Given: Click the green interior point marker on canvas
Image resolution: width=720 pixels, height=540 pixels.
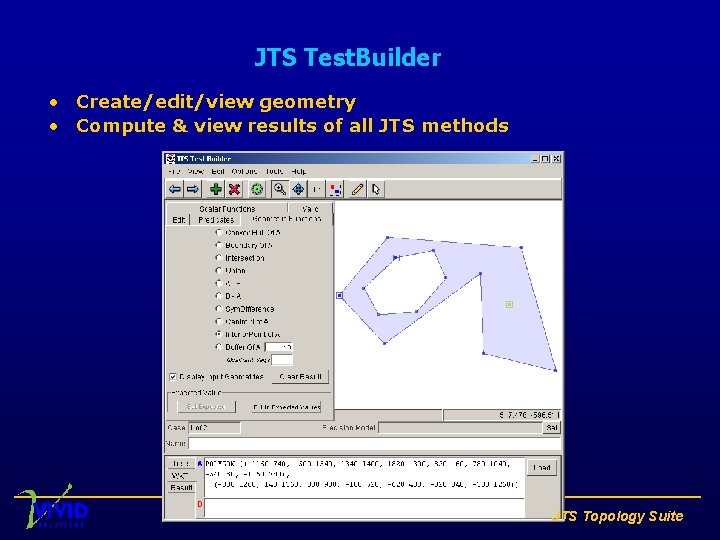Looking at the screenshot, I should click(509, 304).
